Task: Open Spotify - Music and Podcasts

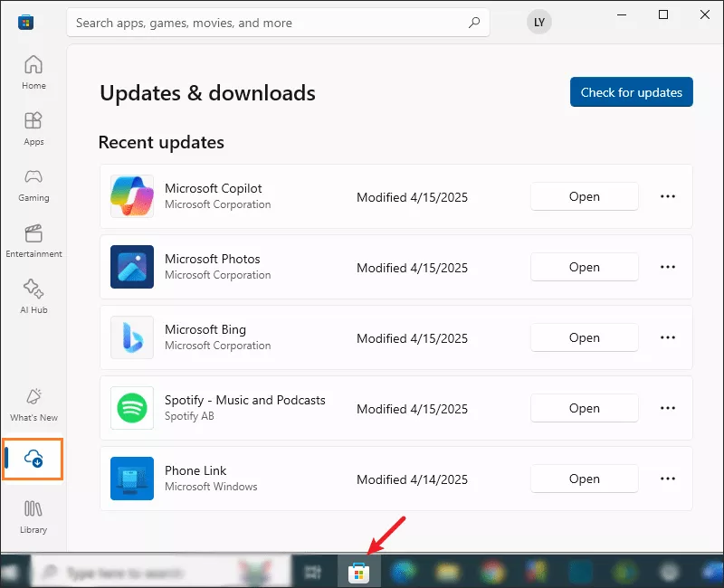Action: pos(584,409)
